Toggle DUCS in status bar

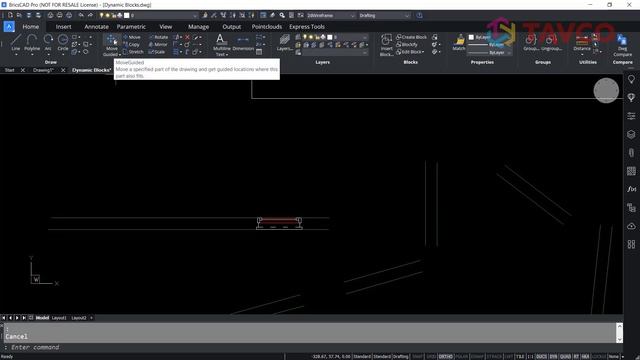pos(541,357)
